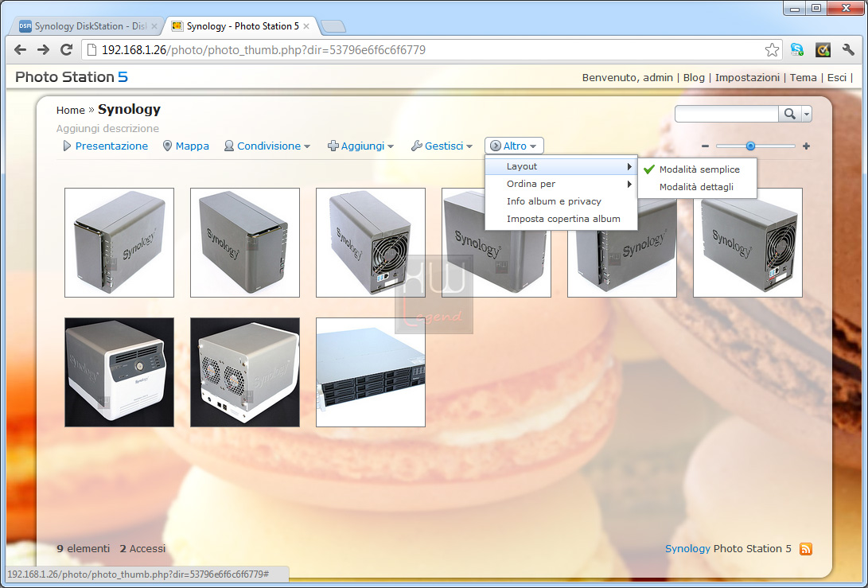Open the white NAS dual-fan rear photo

click(245, 372)
